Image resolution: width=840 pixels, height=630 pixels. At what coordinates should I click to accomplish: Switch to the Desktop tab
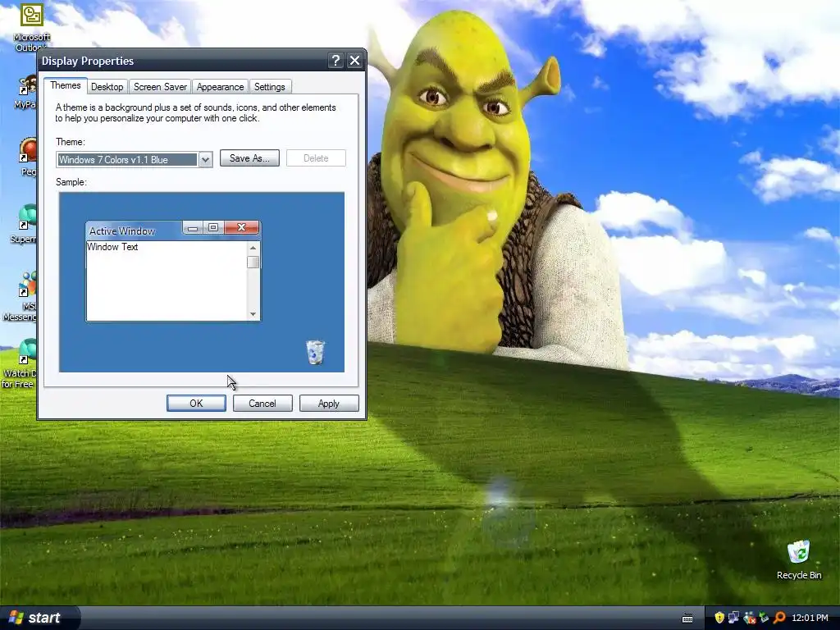pos(107,87)
